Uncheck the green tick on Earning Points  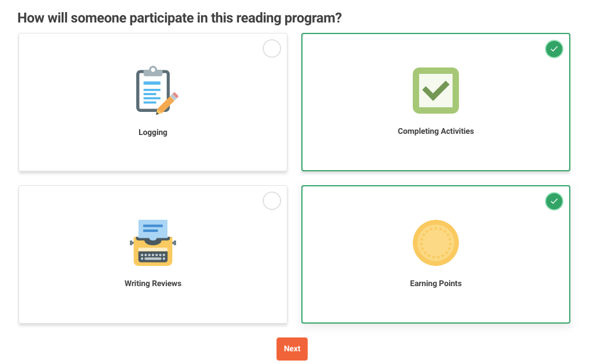coord(554,201)
